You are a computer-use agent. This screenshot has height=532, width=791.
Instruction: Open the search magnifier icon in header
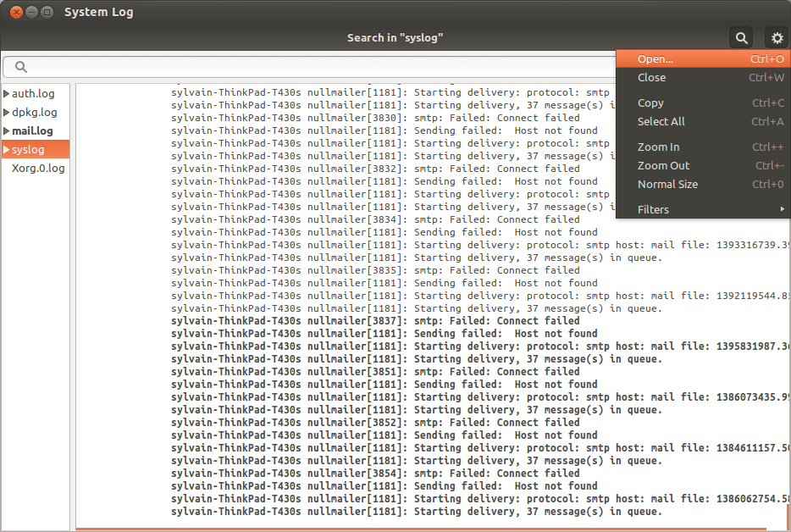click(741, 37)
